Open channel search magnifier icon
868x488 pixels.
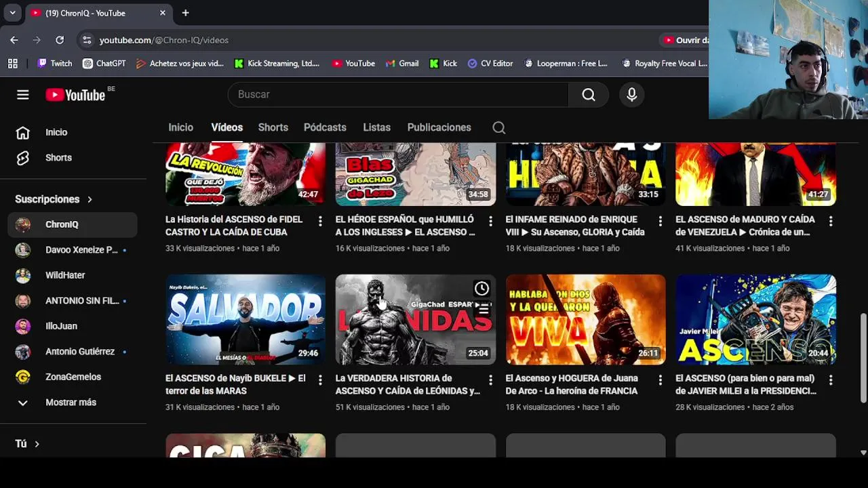[x=499, y=127]
